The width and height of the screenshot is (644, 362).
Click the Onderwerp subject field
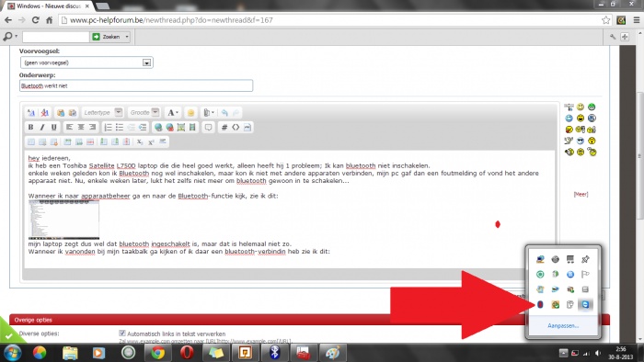pos(136,85)
